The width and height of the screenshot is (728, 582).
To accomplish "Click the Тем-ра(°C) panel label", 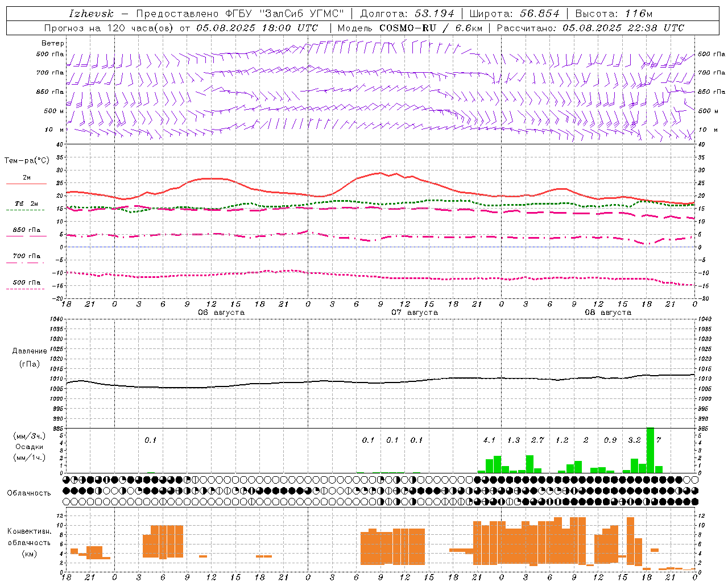I will [27, 161].
